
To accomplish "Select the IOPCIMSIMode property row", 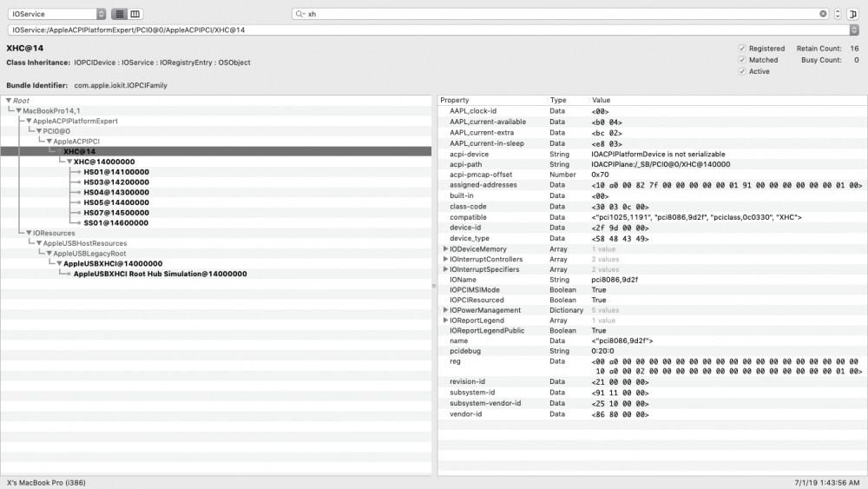I will pos(652,289).
